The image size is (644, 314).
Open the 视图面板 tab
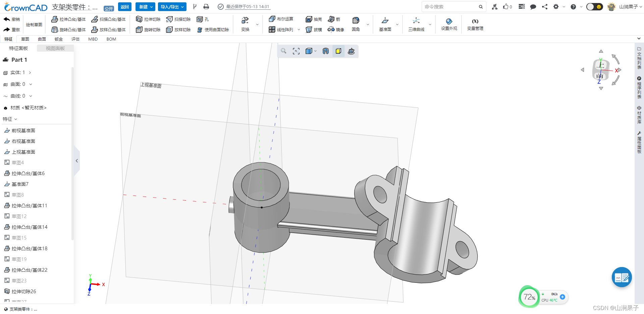click(55, 48)
